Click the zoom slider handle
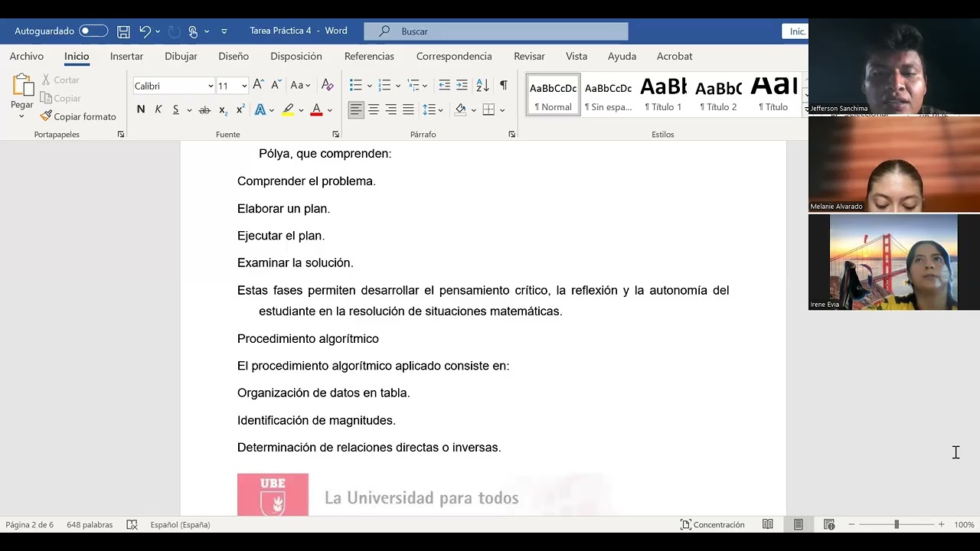 (x=897, y=524)
